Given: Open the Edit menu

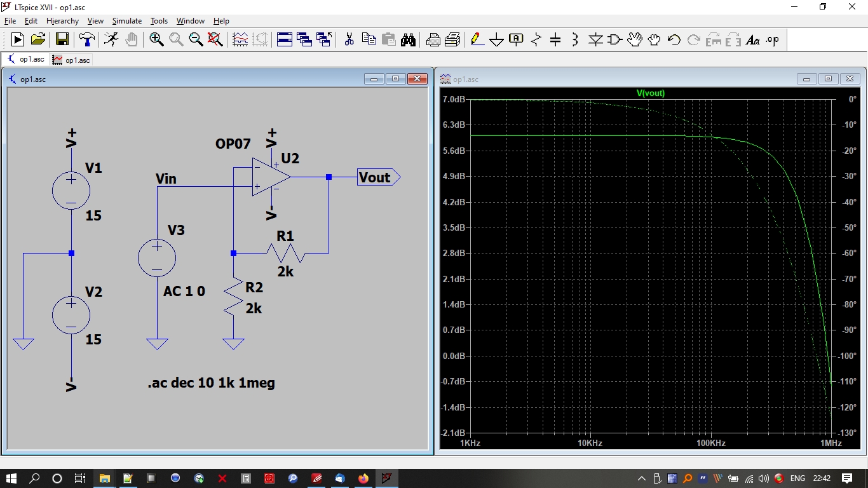Looking at the screenshot, I should pyautogui.click(x=31, y=21).
